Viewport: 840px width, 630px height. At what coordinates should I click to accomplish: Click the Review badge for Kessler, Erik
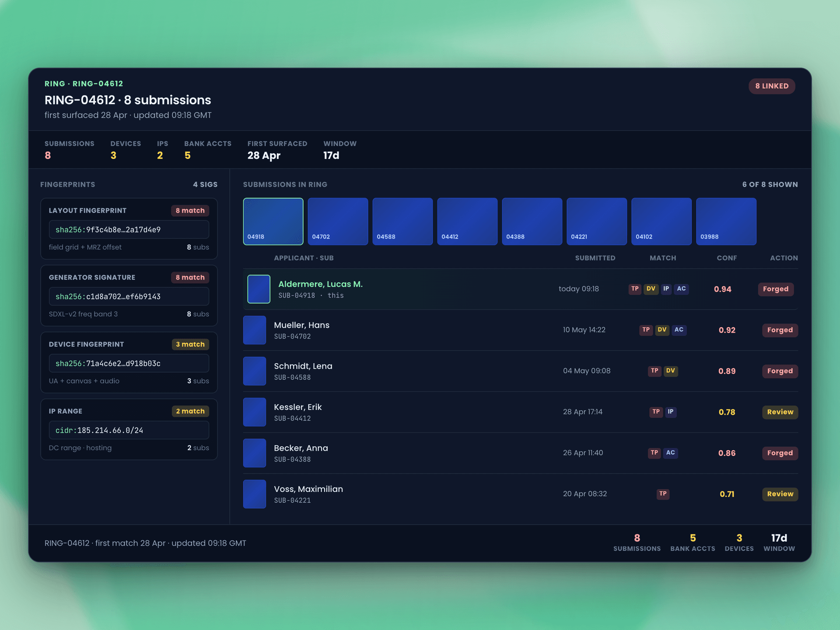click(x=780, y=412)
